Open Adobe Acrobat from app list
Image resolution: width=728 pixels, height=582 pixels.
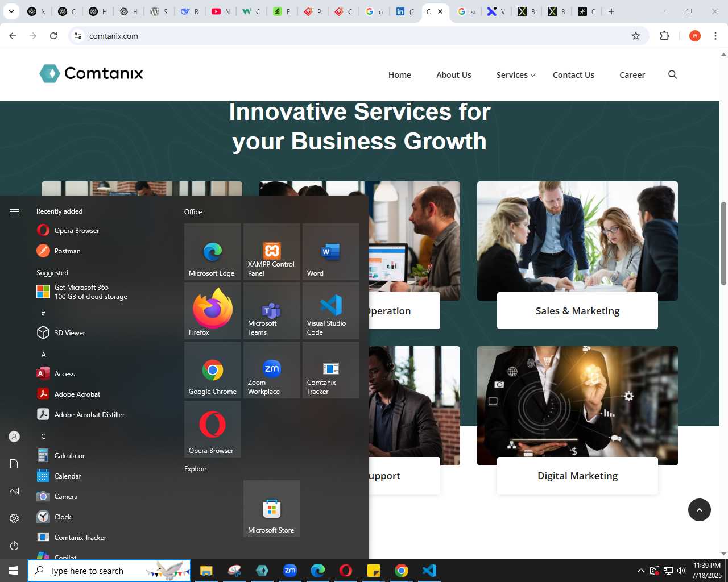tap(102, 394)
